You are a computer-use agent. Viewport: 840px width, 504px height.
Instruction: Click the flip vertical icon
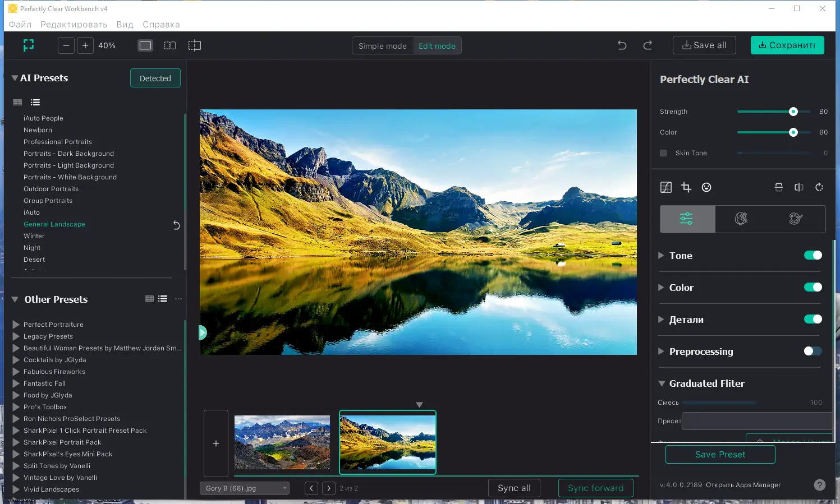(779, 187)
